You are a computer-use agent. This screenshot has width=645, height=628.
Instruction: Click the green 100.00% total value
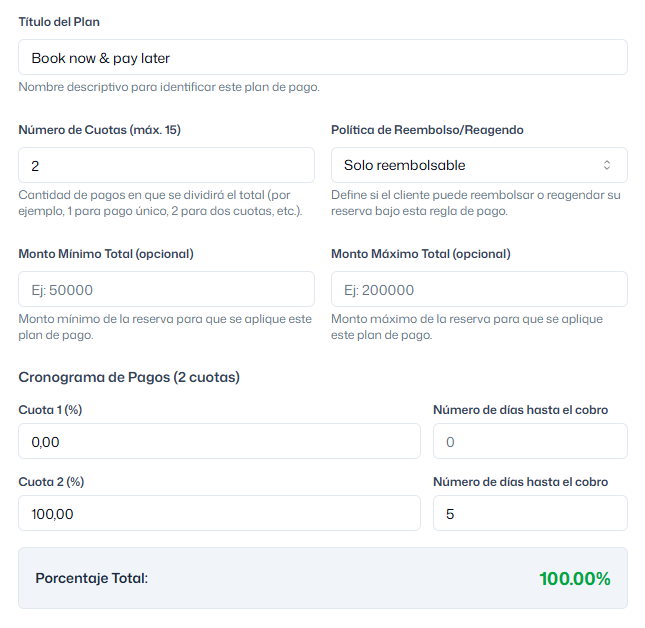click(574, 579)
